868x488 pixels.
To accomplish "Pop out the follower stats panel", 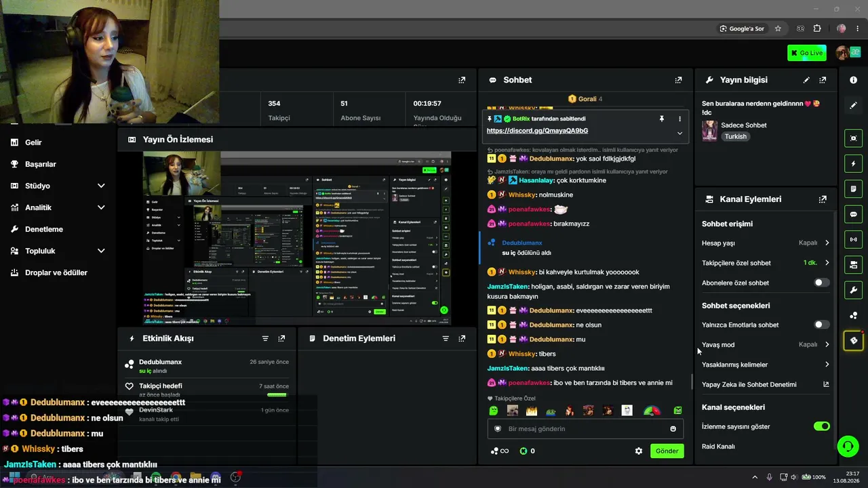I will point(462,80).
